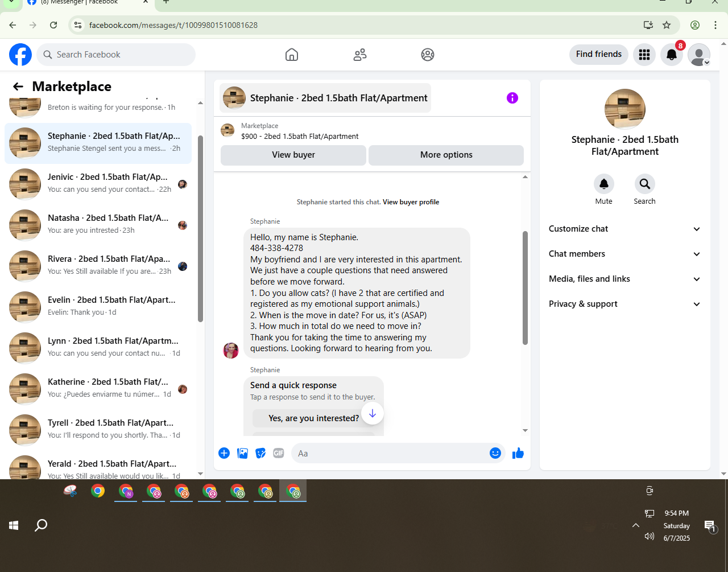
Task: Click the taskbar volume speaker icon
Action: point(650,536)
